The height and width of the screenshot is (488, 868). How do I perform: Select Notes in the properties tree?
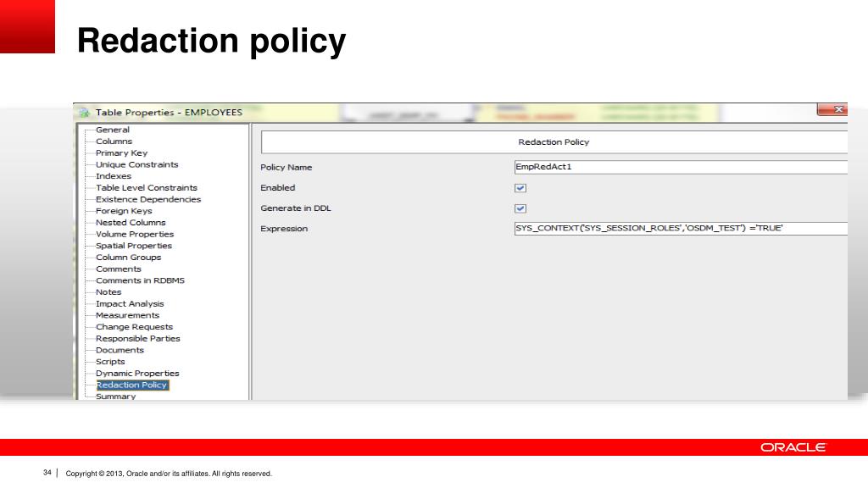coord(108,292)
